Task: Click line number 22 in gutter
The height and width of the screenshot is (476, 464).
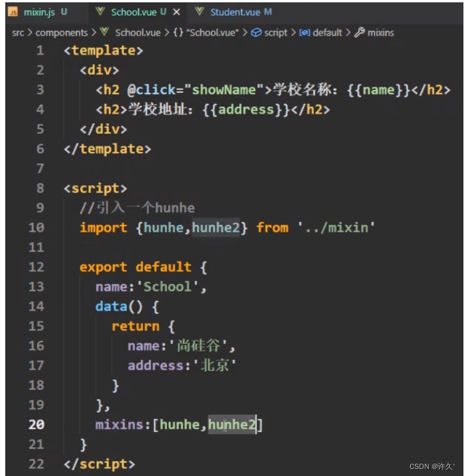Action: (36, 464)
